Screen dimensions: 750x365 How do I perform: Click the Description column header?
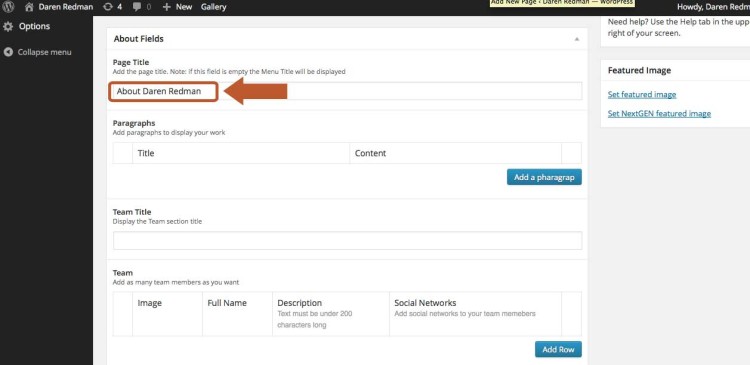[299, 303]
